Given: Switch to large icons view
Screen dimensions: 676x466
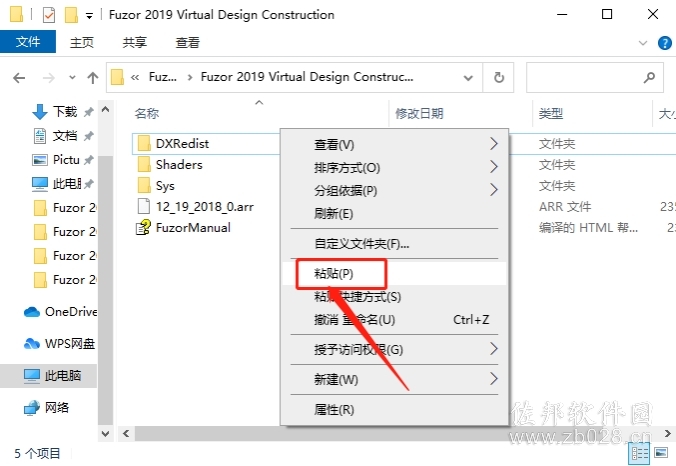Looking at the screenshot, I should (x=661, y=453).
